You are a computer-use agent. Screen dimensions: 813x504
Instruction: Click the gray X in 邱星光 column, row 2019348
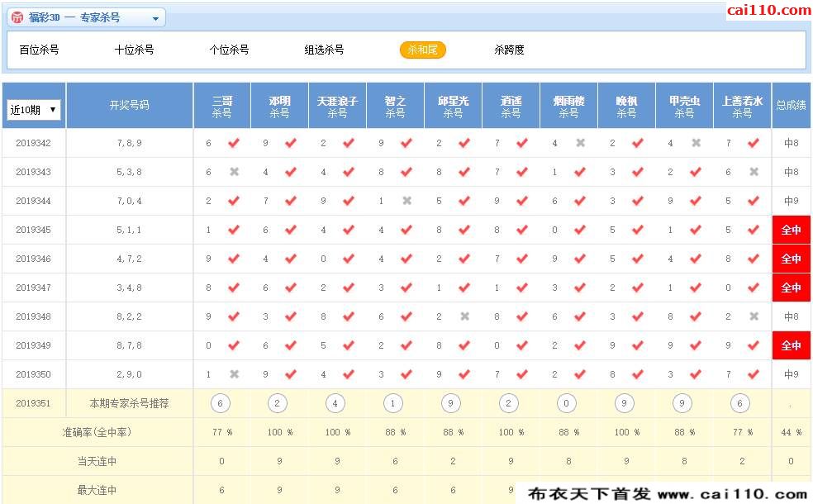pyautogui.click(x=465, y=316)
